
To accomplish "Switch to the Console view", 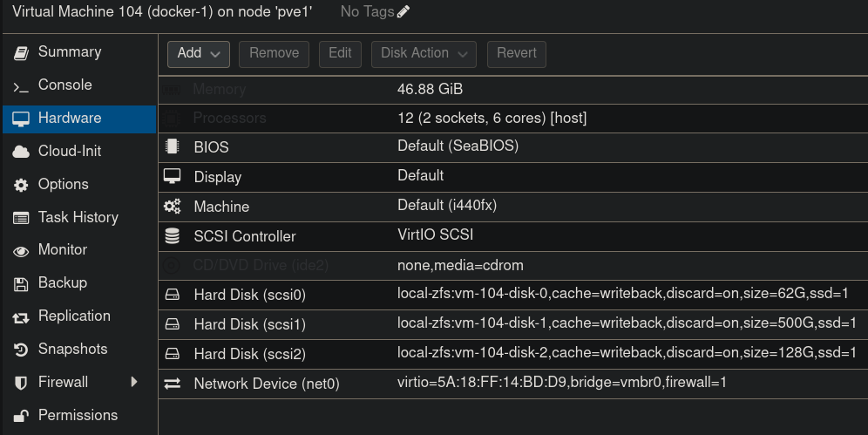I will (64, 85).
